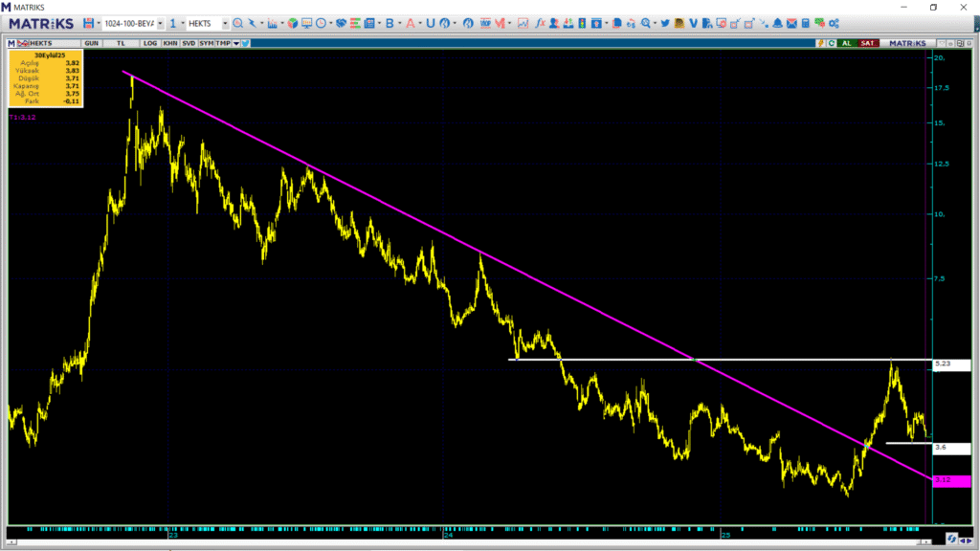Expand the 1024-100-BEYAZ layout dropdown
This screenshot has width=980, height=551.
pos(159,23)
